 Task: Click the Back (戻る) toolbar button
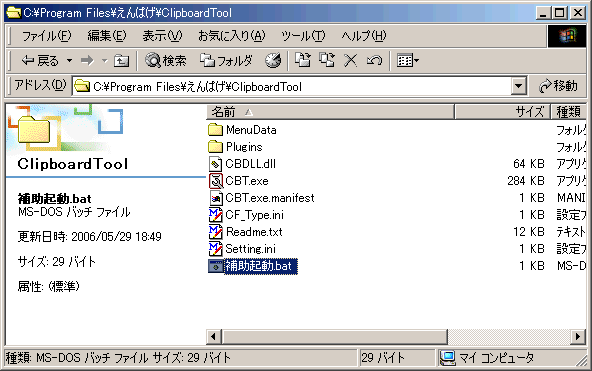pos(40,60)
